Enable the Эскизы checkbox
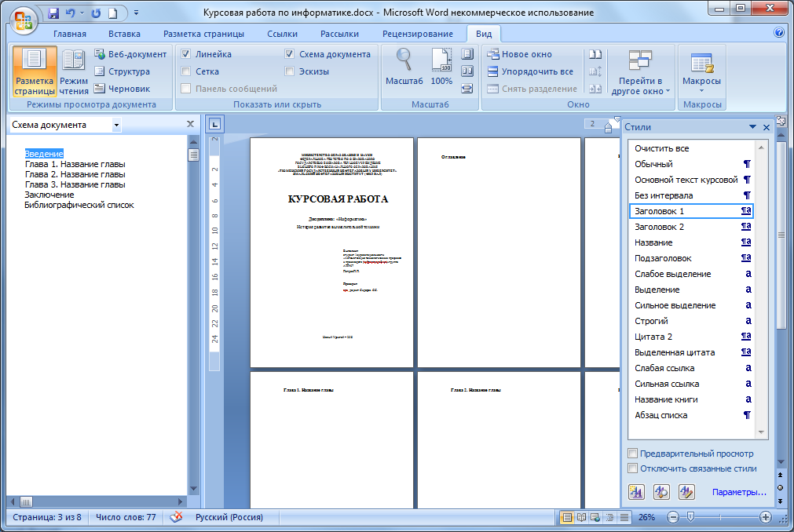794x532 pixels. coord(290,71)
